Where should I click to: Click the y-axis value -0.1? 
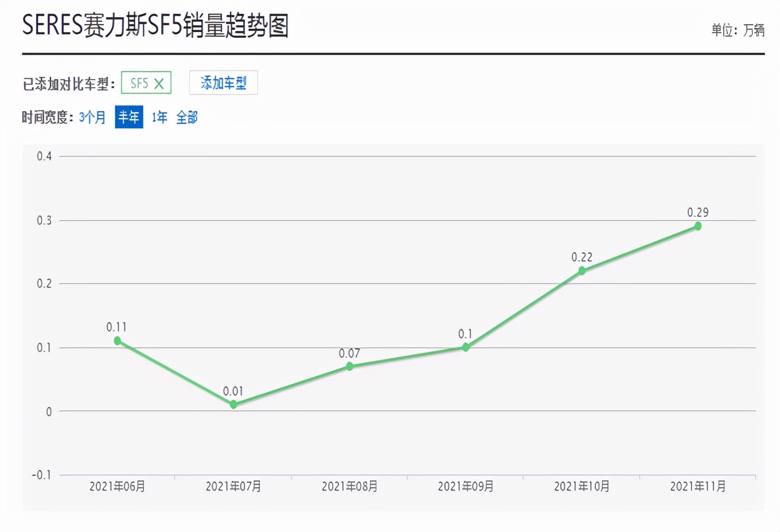pyautogui.click(x=41, y=475)
